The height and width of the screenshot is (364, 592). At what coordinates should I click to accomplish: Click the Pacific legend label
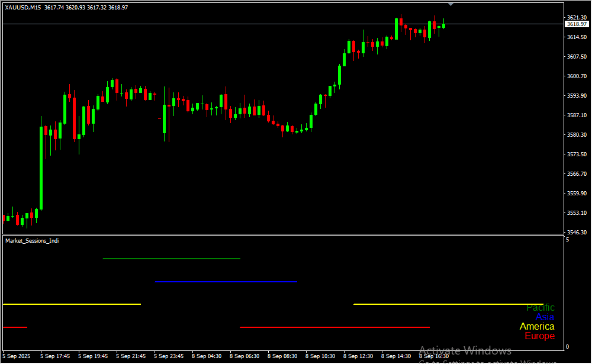(x=540, y=308)
